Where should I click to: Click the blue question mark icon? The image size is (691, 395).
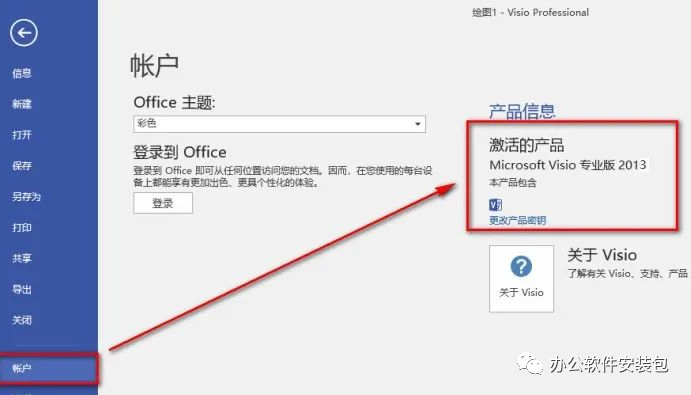521,266
